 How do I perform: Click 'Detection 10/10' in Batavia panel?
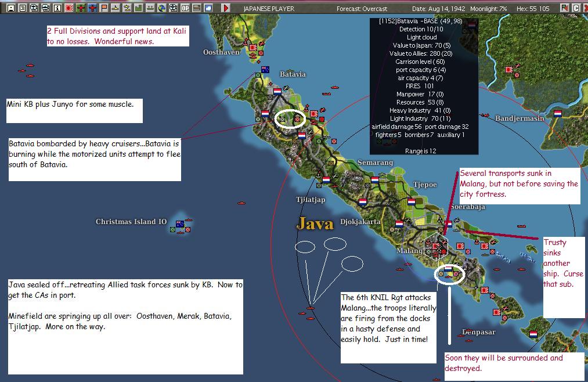click(x=421, y=29)
